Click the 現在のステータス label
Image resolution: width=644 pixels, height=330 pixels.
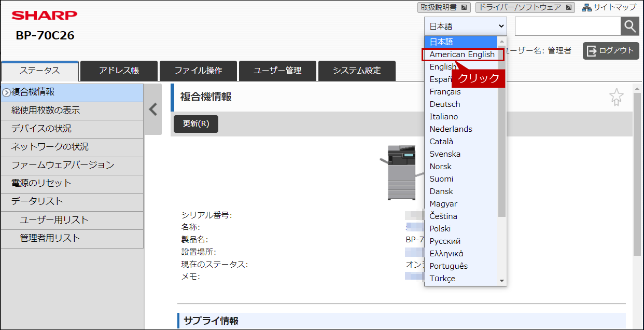point(215,265)
